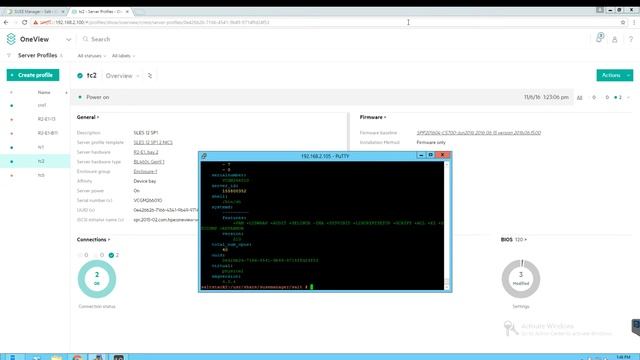Switch to the SUSE Manager browser tab
The width and height of the screenshot is (640, 360).
(x=37, y=11)
